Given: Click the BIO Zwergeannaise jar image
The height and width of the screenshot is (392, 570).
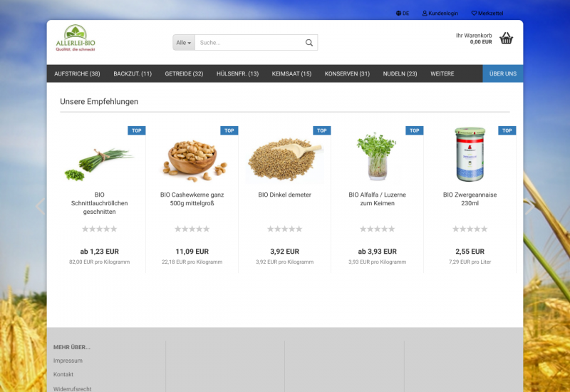Looking at the screenshot, I should (470, 155).
